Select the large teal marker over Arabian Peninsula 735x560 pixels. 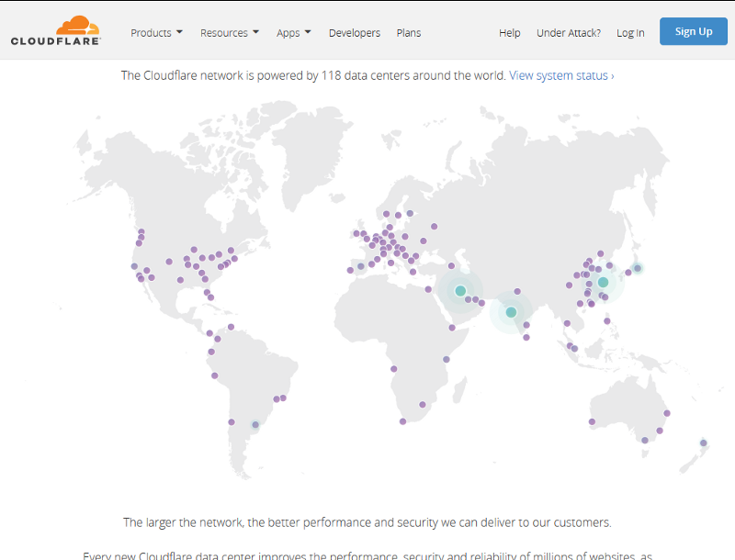pos(460,291)
